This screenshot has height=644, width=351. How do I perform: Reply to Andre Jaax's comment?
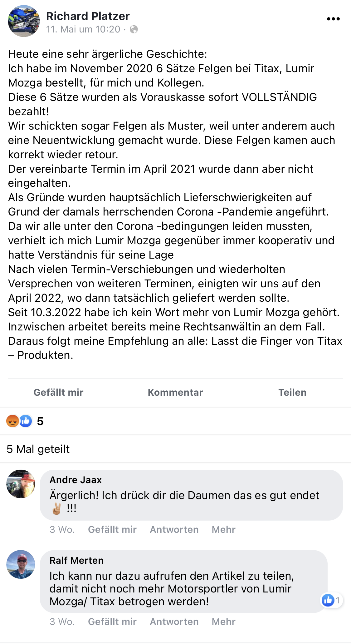[174, 529]
